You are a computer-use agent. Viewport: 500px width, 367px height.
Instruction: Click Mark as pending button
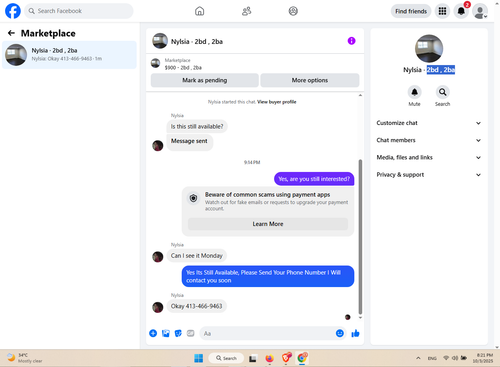pos(205,80)
